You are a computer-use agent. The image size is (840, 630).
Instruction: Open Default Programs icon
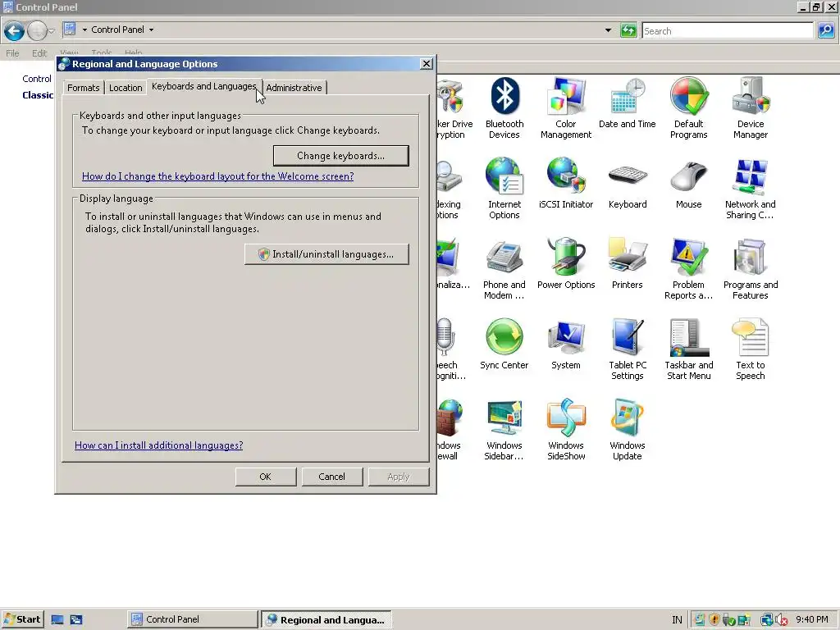coord(689,108)
